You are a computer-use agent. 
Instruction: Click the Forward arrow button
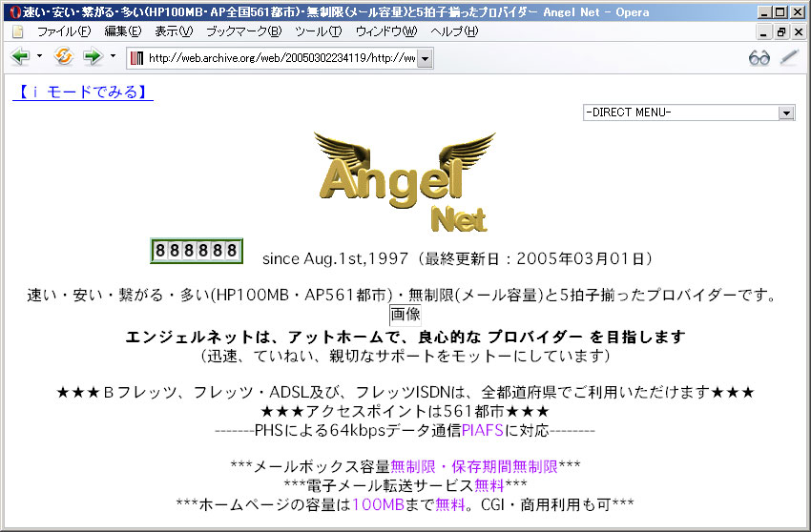92,57
